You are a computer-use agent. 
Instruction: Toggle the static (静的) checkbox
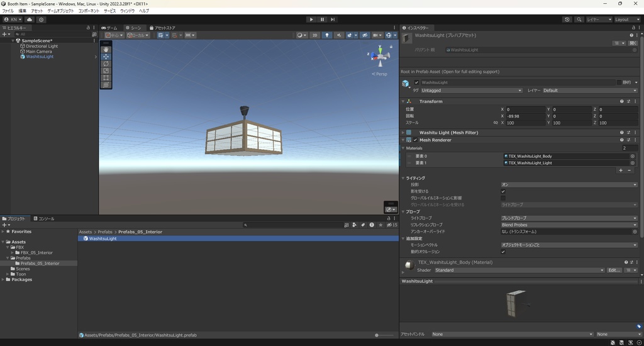(x=619, y=82)
